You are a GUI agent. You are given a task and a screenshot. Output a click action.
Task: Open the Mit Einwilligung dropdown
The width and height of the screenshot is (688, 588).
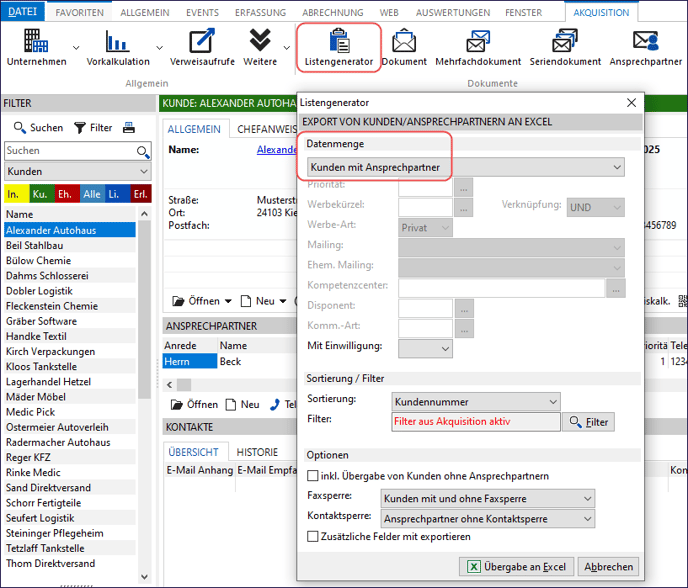(x=425, y=348)
